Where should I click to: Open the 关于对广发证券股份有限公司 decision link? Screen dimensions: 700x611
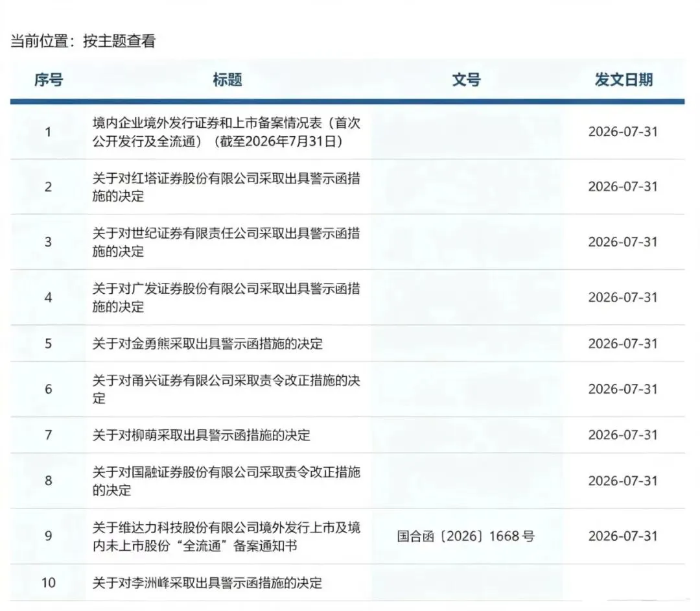226,298
